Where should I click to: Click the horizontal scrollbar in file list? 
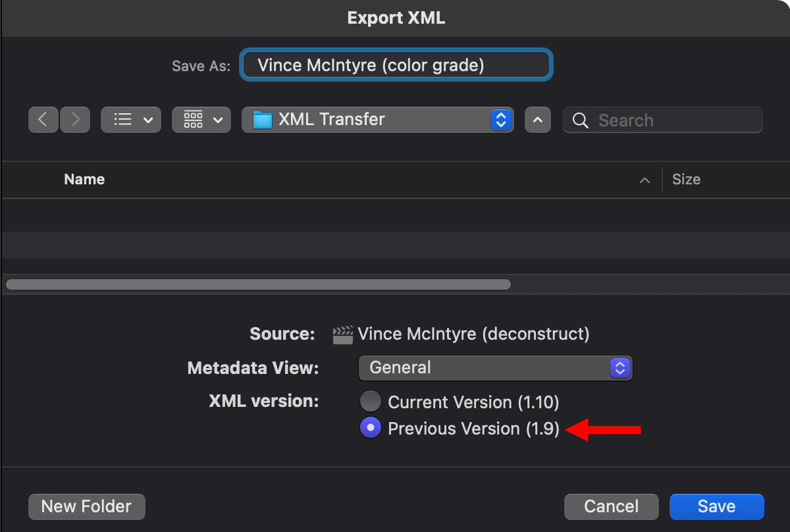[x=258, y=284]
